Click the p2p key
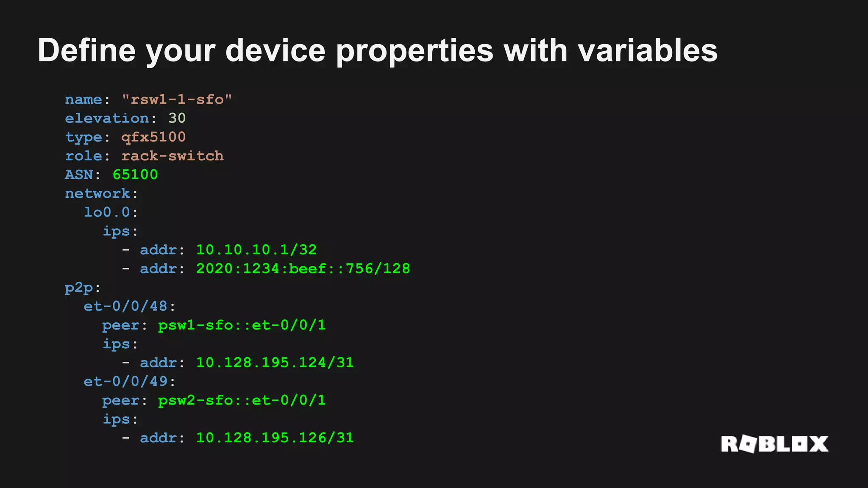The width and height of the screenshot is (868, 488). point(79,288)
